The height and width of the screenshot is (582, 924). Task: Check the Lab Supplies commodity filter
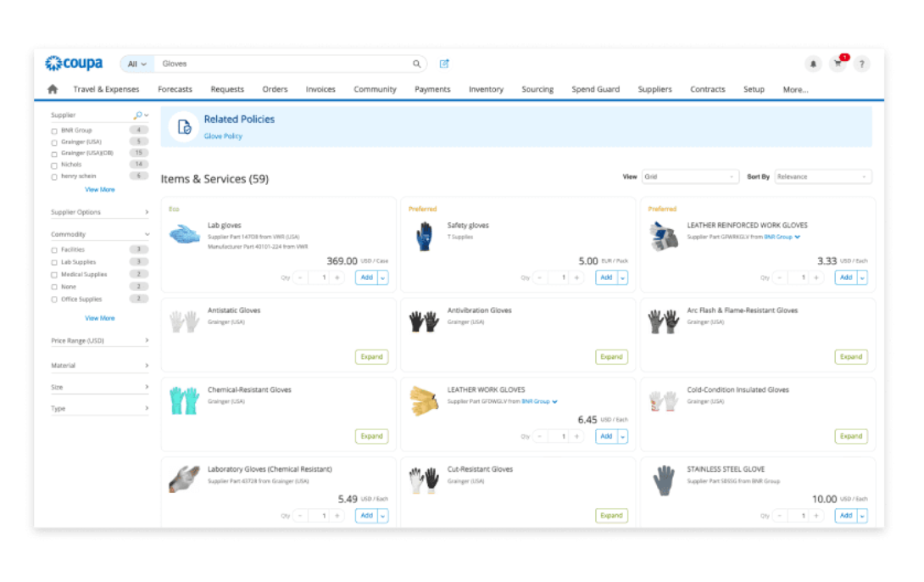click(54, 262)
